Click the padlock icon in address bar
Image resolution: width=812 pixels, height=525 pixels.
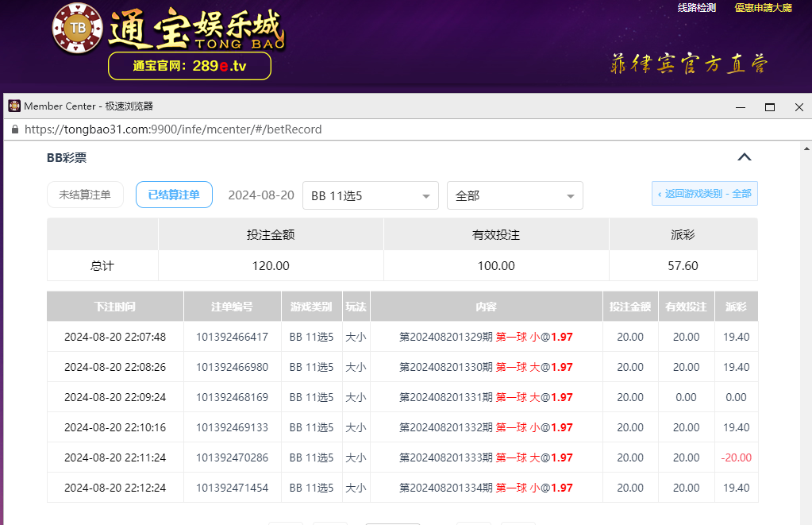pos(14,129)
